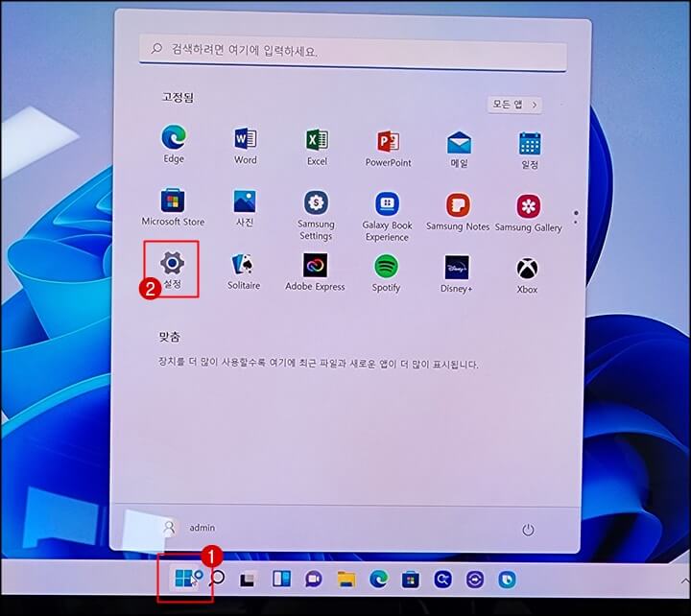Open the 일정 (Calendar) app
Screen dimensions: 691x616
[x=530, y=151]
